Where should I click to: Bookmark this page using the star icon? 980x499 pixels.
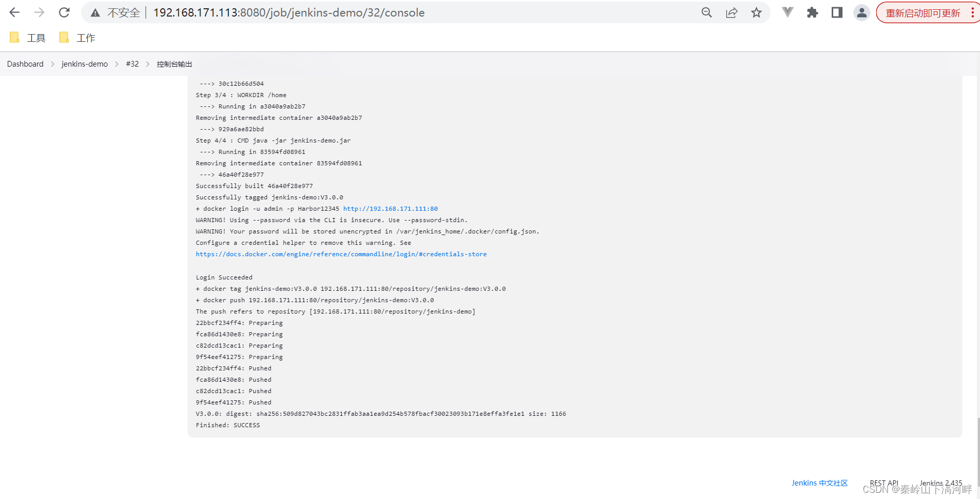(x=756, y=12)
